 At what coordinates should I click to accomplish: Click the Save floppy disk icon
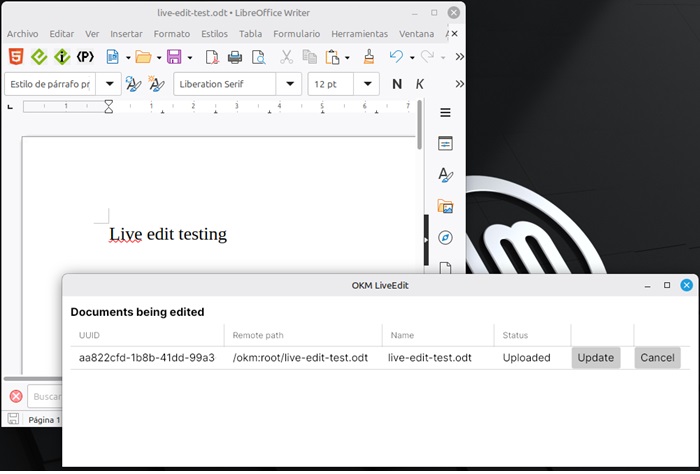coord(174,57)
